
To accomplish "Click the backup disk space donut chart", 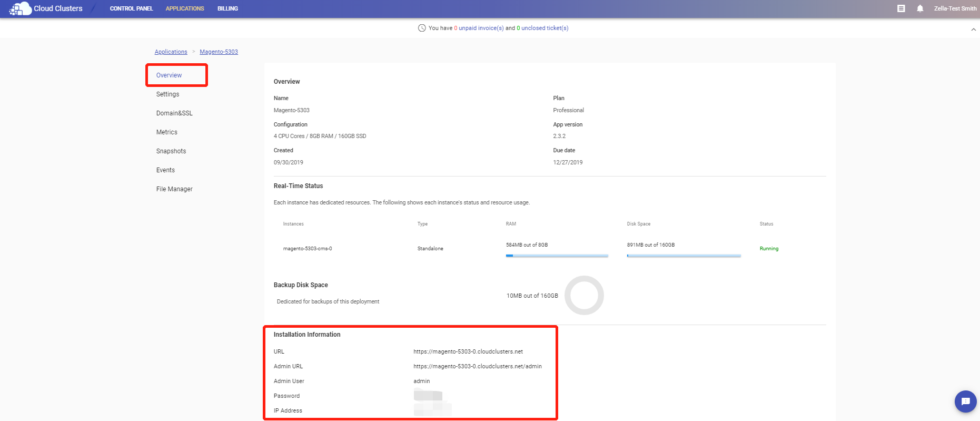I will point(584,296).
